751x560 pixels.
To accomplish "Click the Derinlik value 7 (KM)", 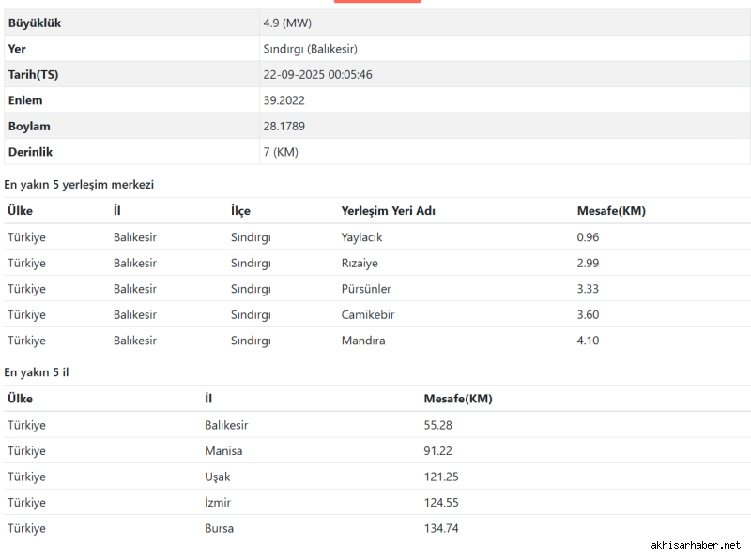I will 281,152.
